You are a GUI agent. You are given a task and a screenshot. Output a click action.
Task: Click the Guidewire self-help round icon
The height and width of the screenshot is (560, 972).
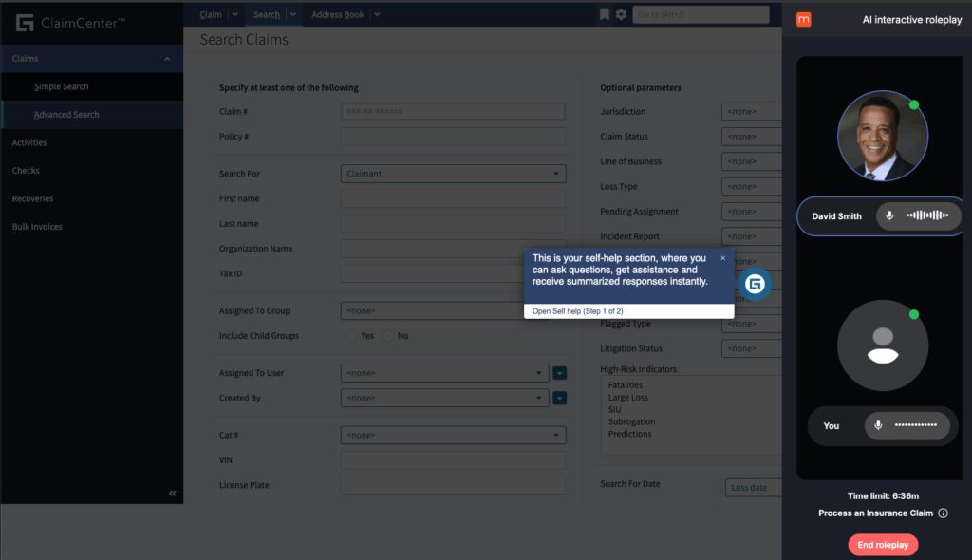coord(756,285)
